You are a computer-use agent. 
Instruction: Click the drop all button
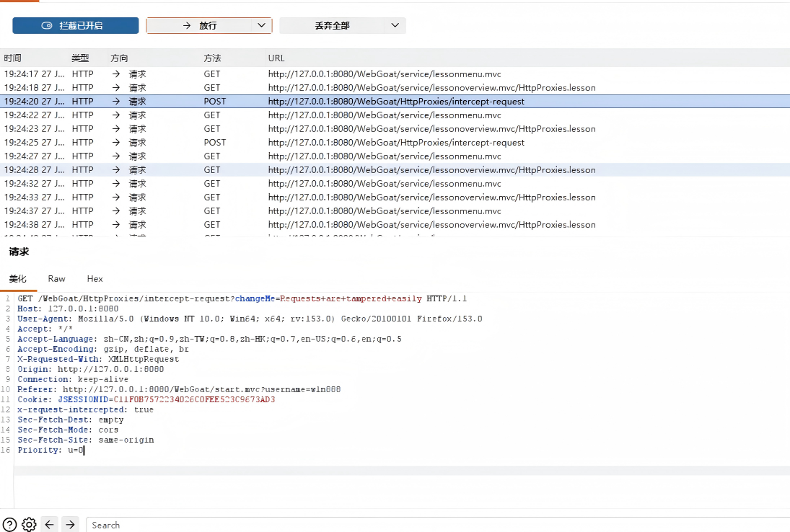332,26
